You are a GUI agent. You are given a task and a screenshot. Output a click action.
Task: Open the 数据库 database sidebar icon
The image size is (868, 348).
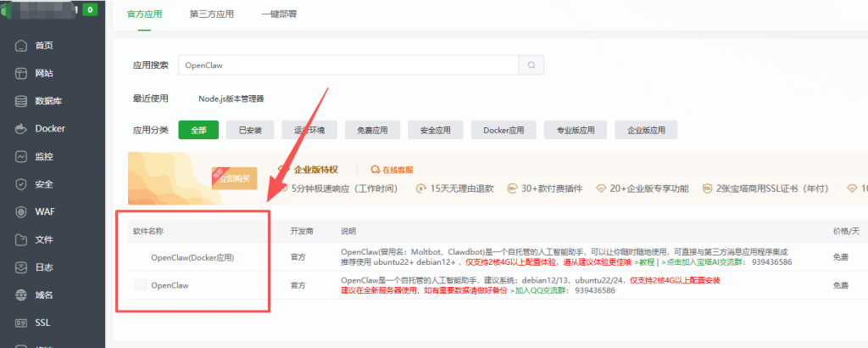point(21,101)
